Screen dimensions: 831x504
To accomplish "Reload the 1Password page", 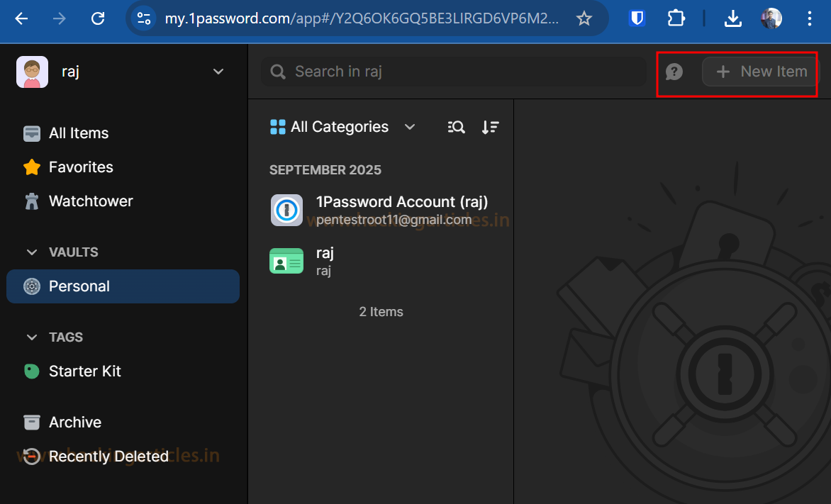I will [98, 18].
